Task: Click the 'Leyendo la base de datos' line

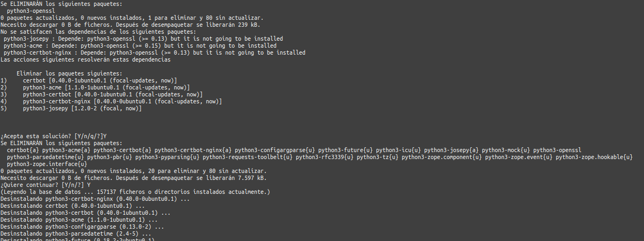Action: click(x=135, y=192)
